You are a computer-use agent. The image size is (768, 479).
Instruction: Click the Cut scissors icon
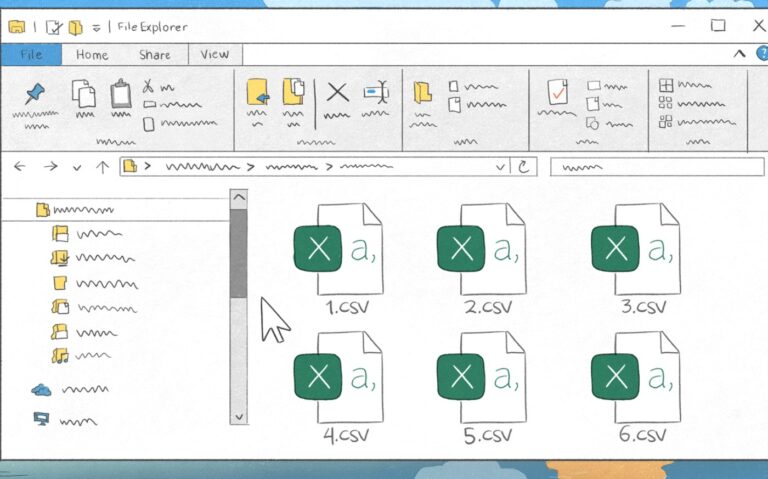tap(148, 86)
